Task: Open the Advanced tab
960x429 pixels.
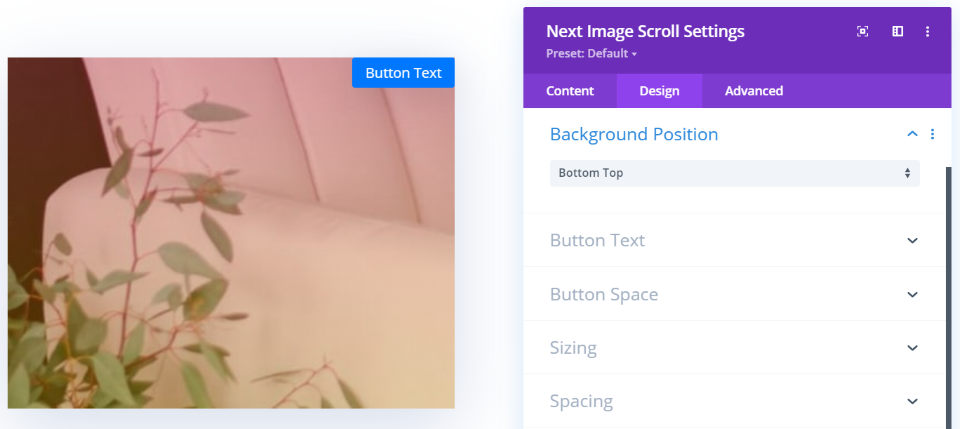Action: click(753, 91)
